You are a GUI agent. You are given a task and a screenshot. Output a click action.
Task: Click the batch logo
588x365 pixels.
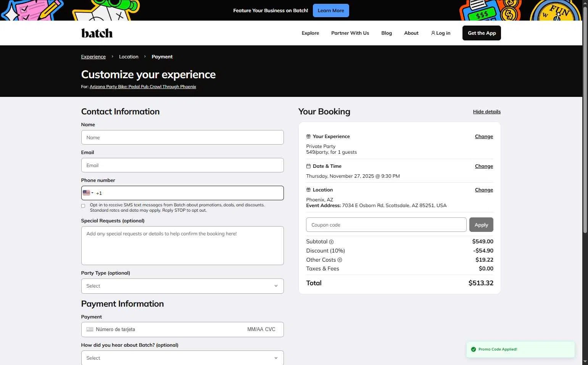(97, 33)
